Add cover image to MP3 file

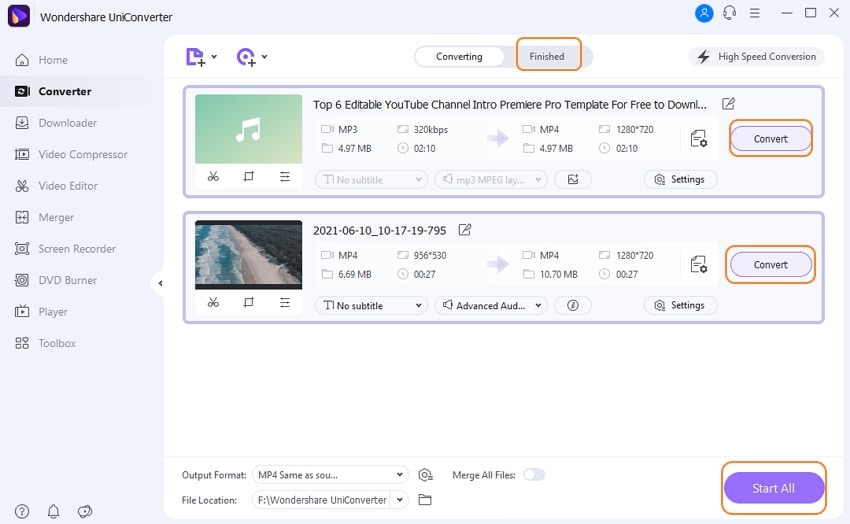click(x=573, y=179)
